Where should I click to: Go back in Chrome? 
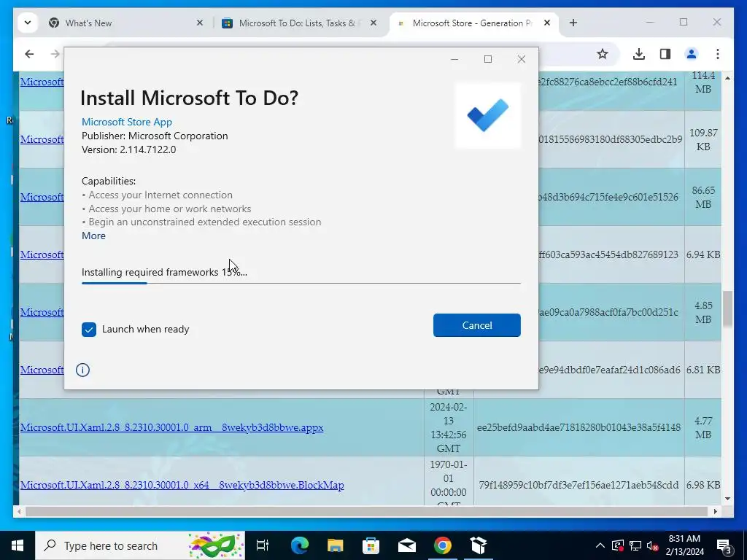point(29,54)
